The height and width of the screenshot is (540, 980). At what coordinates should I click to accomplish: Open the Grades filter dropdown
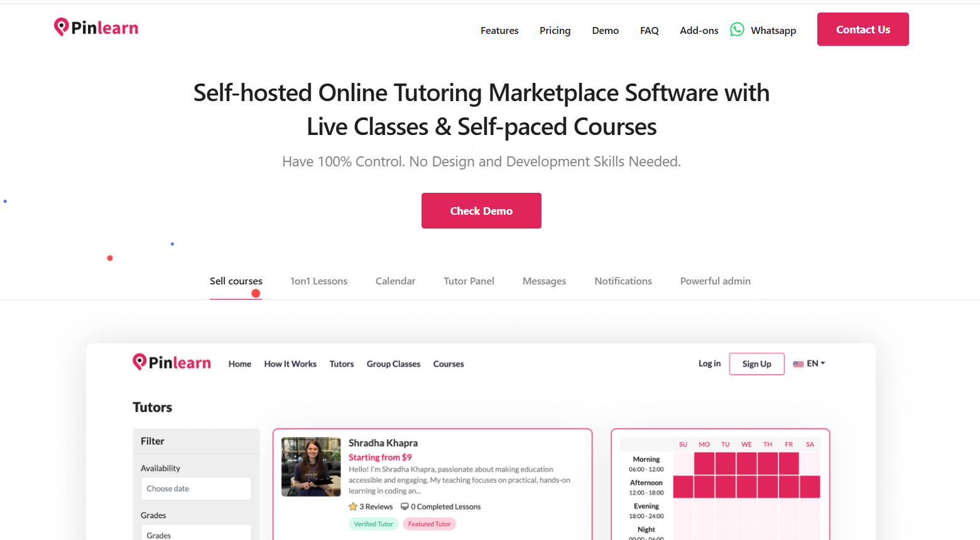coord(195,533)
